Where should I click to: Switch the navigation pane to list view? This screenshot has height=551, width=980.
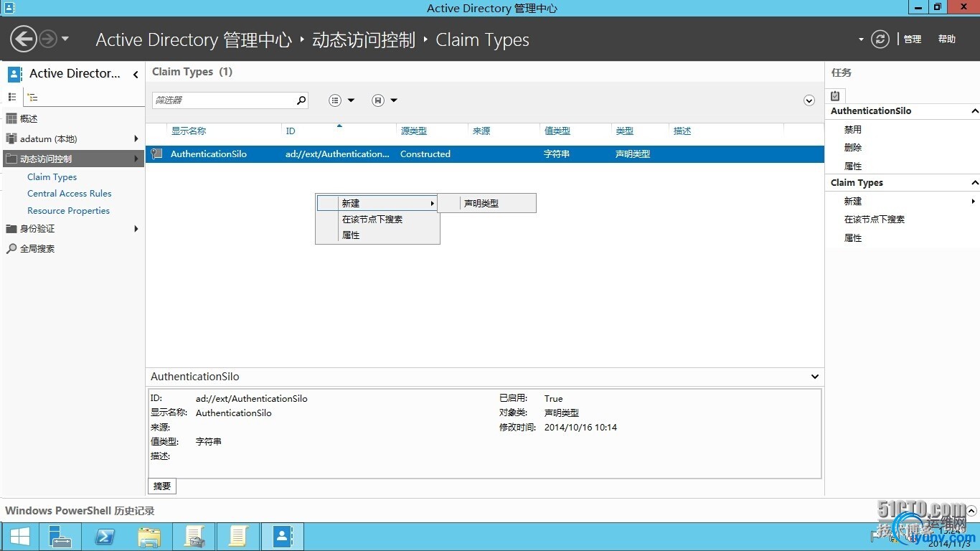(12, 97)
